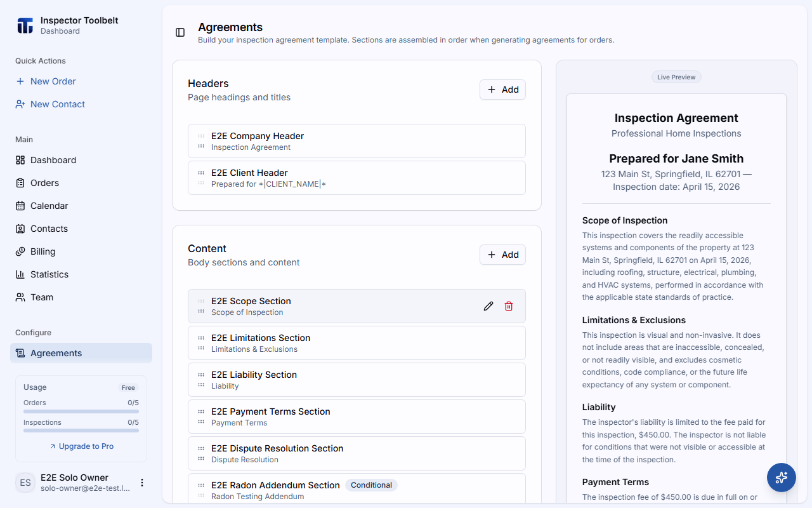This screenshot has width=812, height=508.
Task: Click the Live Preview badge
Action: pos(676,77)
